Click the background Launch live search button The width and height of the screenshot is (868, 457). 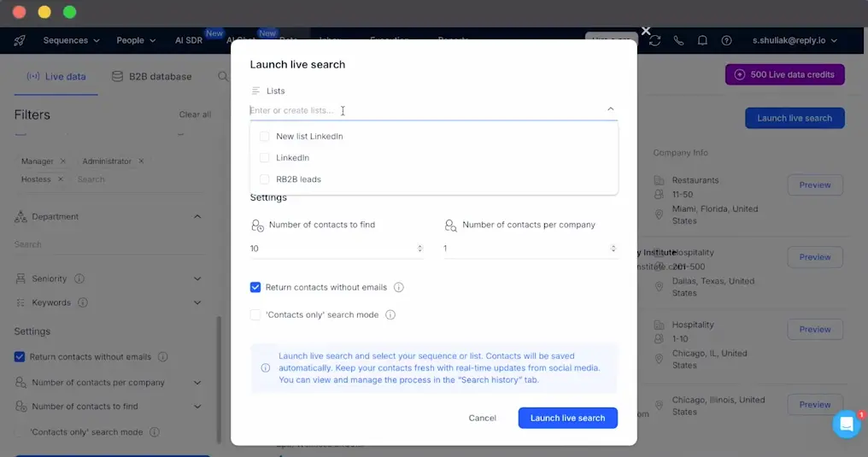pyautogui.click(x=795, y=118)
